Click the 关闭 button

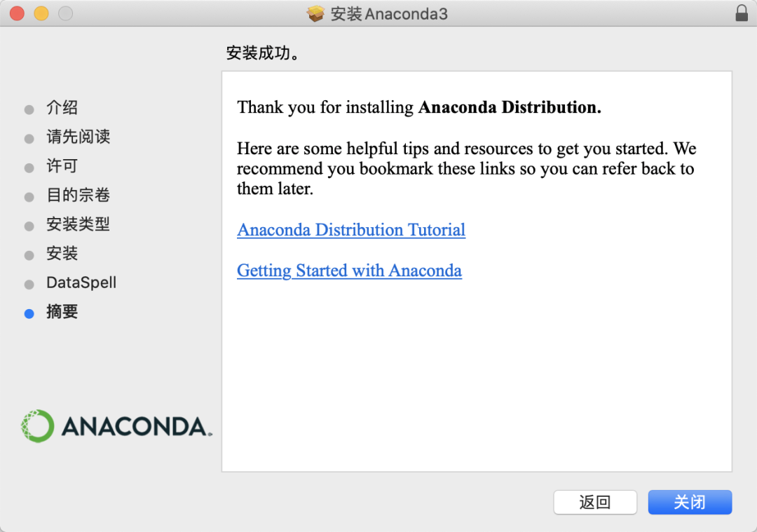pyautogui.click(x=690, y=502)
